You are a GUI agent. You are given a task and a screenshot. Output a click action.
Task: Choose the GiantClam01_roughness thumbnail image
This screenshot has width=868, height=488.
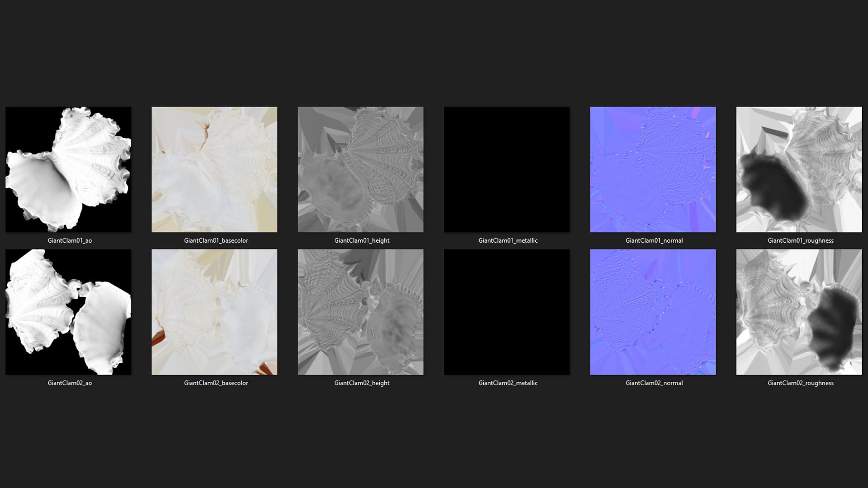coord(799,169)
